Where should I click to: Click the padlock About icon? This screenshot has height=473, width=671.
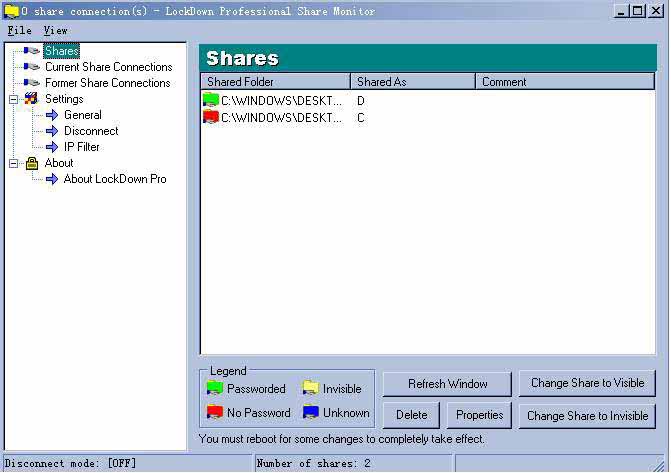click(x=32, y=163)
